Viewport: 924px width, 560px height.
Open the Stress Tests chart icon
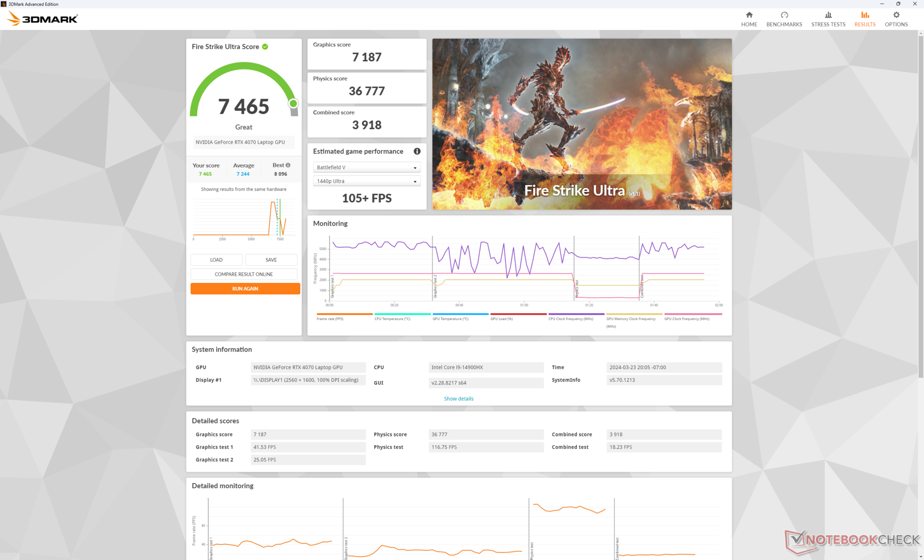pyautogui.click(x=828, y=15)
